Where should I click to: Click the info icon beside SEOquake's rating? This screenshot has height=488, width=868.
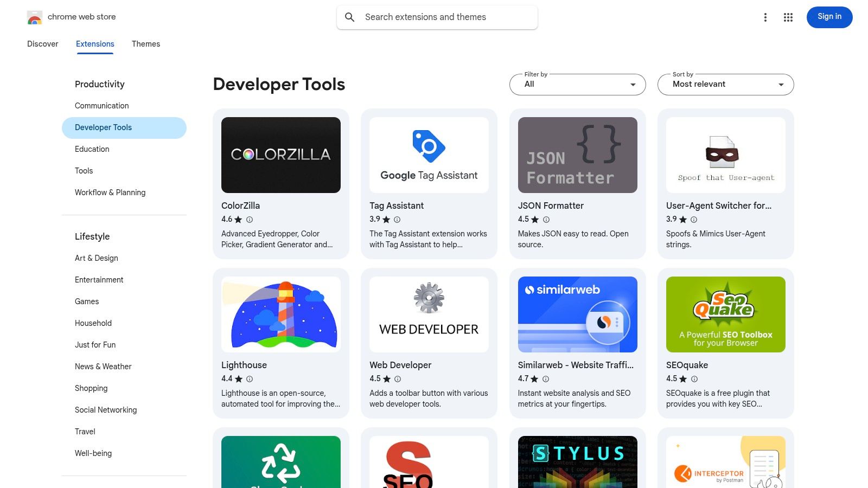(694, 378)
